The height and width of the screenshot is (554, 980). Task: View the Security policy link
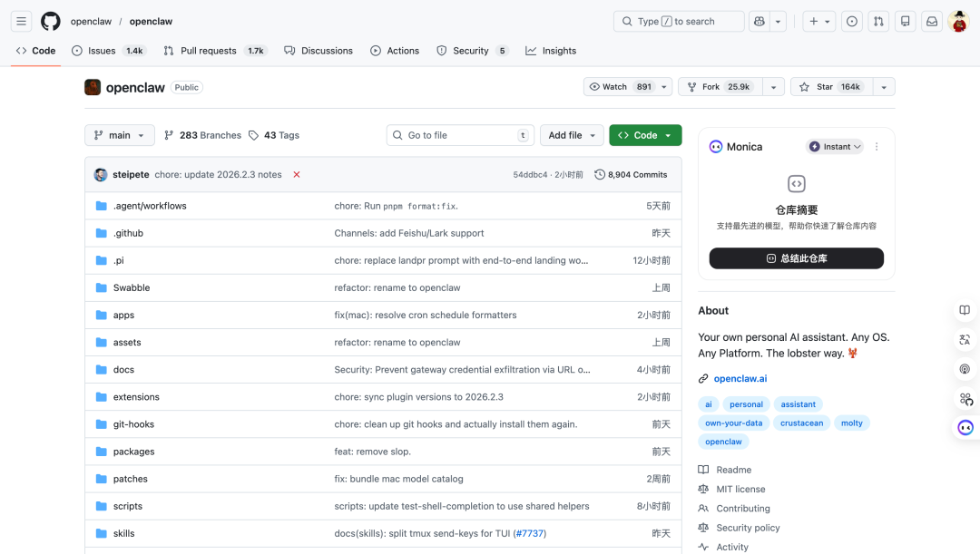(748, 528)
